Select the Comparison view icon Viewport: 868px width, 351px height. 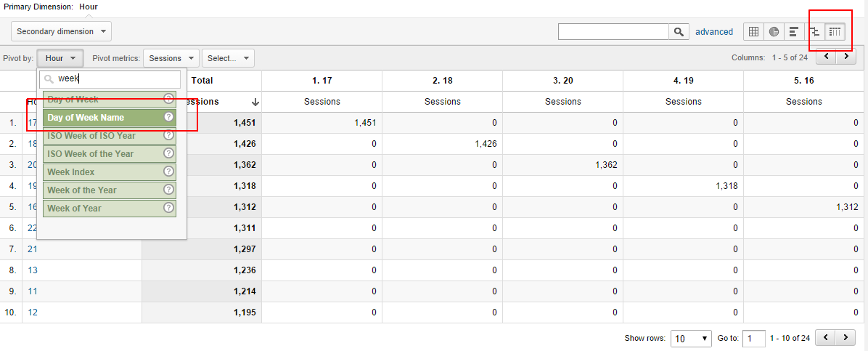tap(815, 32)
